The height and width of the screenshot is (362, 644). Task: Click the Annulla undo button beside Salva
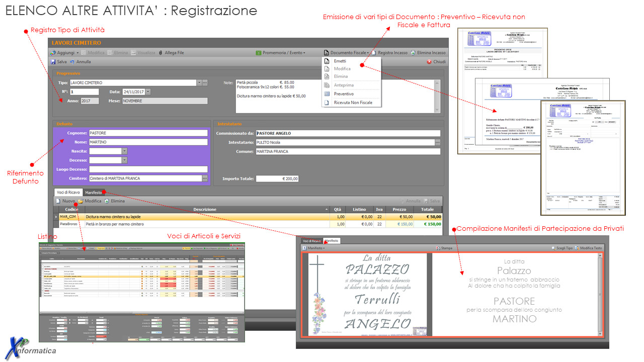80,62
